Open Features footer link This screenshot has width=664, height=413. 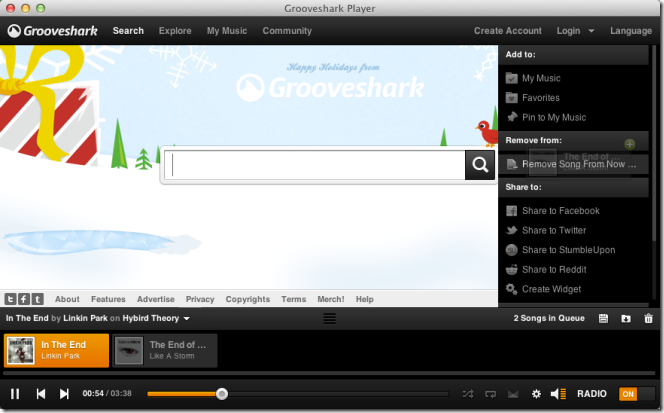pyautogui.click(x=108, y=299)
